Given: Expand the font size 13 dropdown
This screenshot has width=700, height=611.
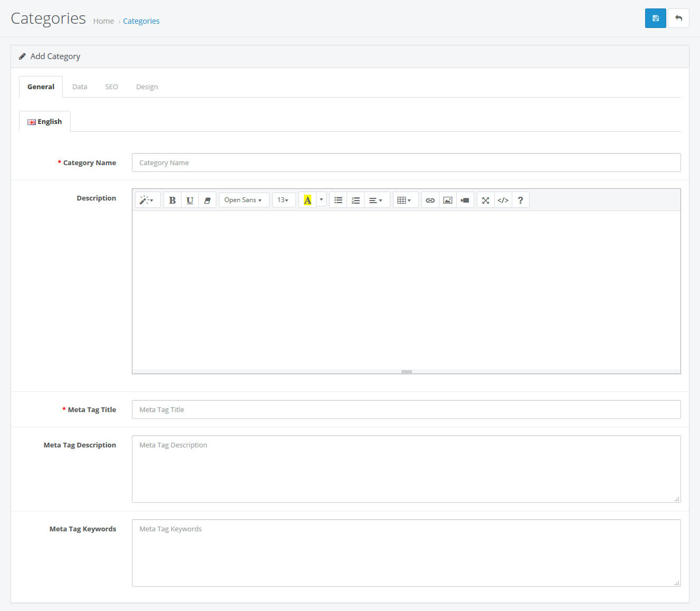Looking at the screenshot, I should (x=283, y=201).
